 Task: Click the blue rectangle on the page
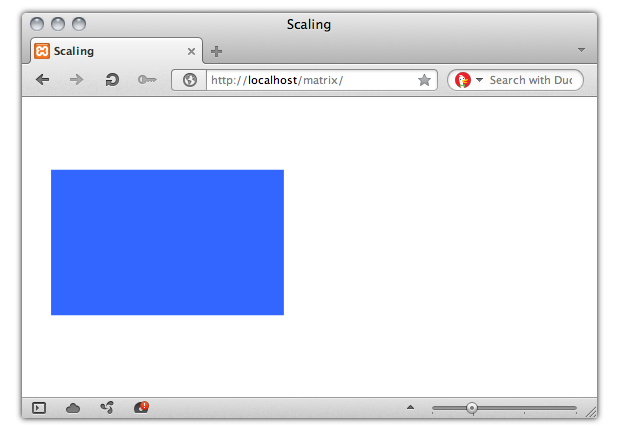coord(167,242)
